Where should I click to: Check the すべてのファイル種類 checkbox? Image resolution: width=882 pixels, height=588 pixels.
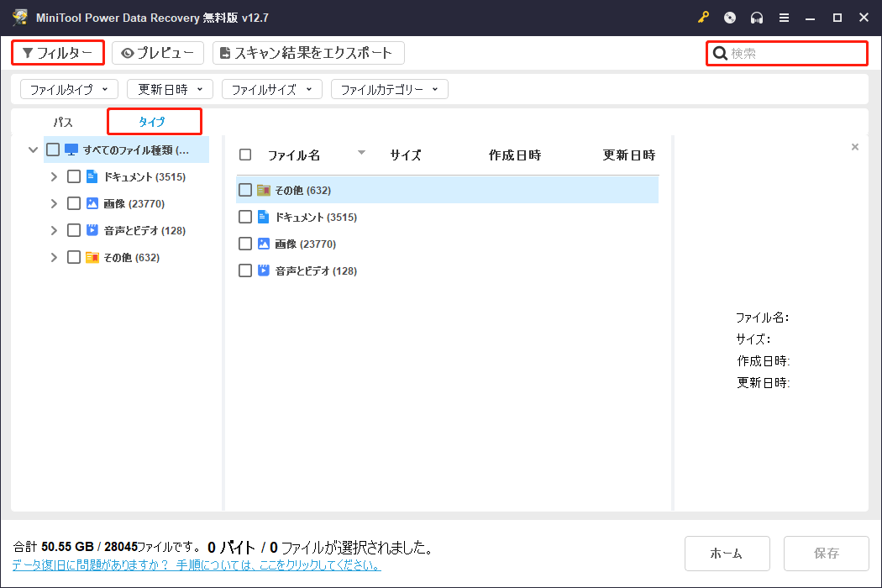(54, 149)
